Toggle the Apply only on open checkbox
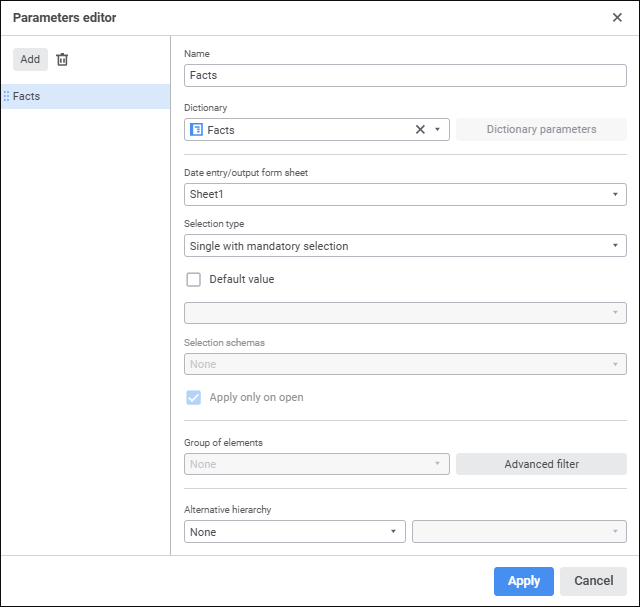Screen dimensions: 640x607 (x=194, y=397)
